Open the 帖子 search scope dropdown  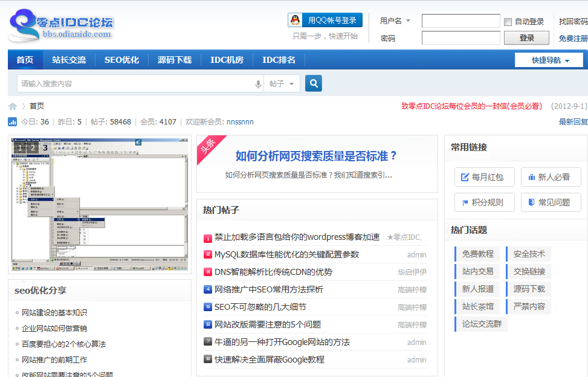[283, 84]
